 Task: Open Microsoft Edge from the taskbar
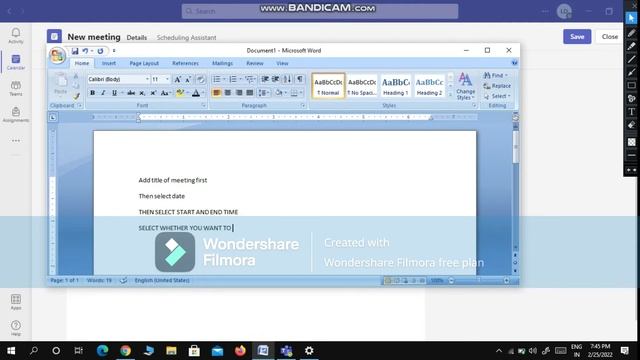coord(102,351)
